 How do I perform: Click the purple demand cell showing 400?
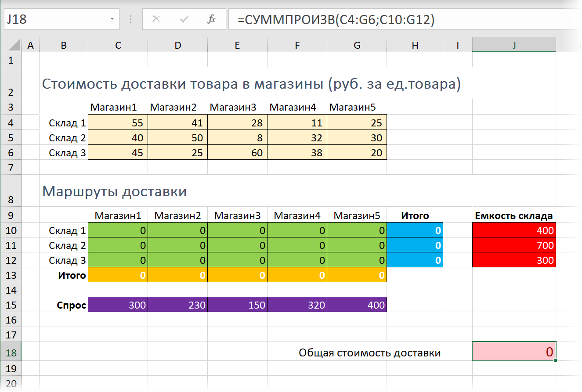pyautogui.click(x=357, y=305)
